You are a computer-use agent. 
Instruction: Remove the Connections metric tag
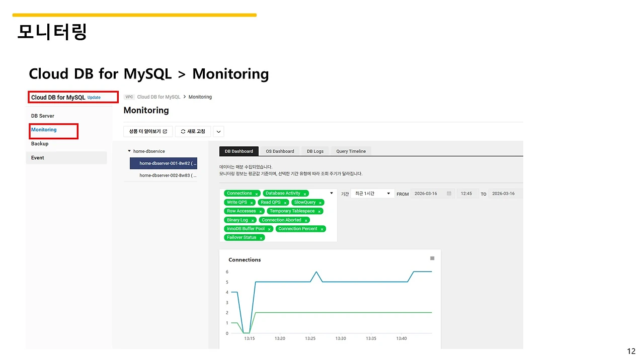pos(257,194)
